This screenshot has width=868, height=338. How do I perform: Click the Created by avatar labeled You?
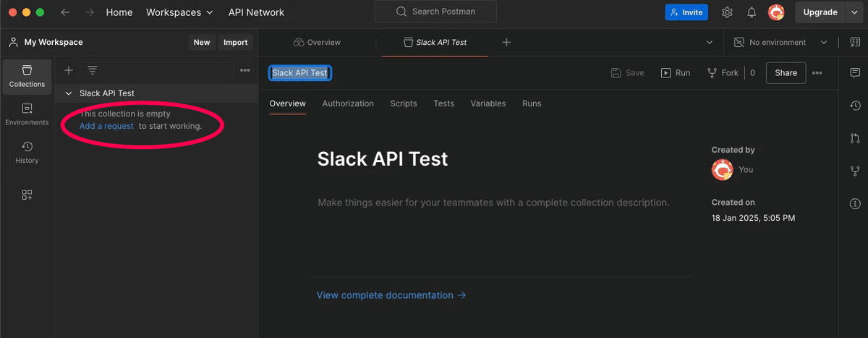[722, 169]
